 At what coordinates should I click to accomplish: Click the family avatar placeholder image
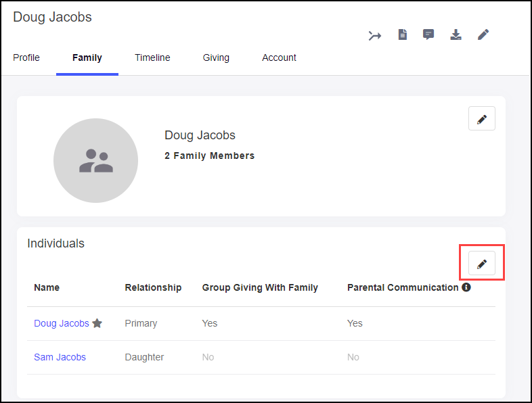pyautogui.click(x=95, y=160)
